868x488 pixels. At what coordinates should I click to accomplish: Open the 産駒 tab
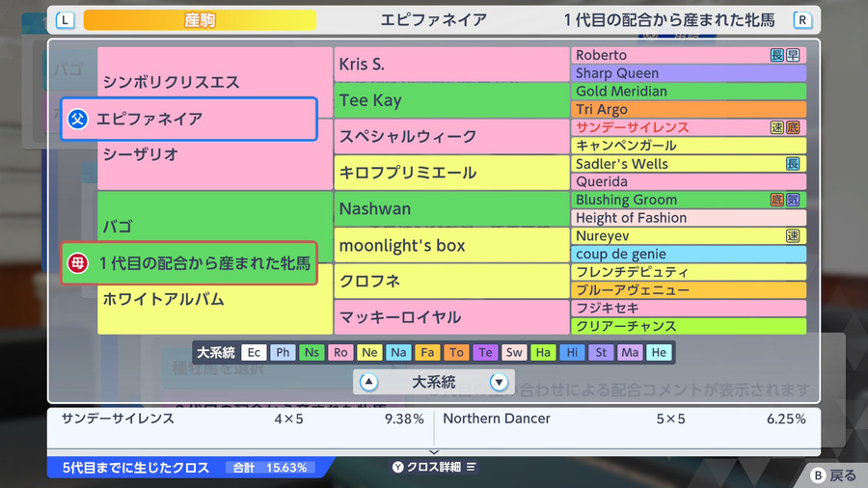pos(200,20)
